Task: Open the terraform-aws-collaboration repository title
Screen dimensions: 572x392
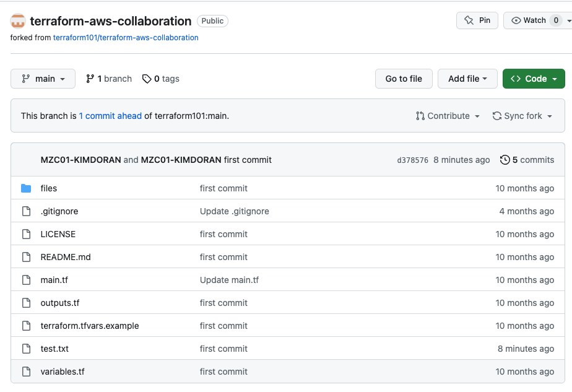Action: coord(111,21)
